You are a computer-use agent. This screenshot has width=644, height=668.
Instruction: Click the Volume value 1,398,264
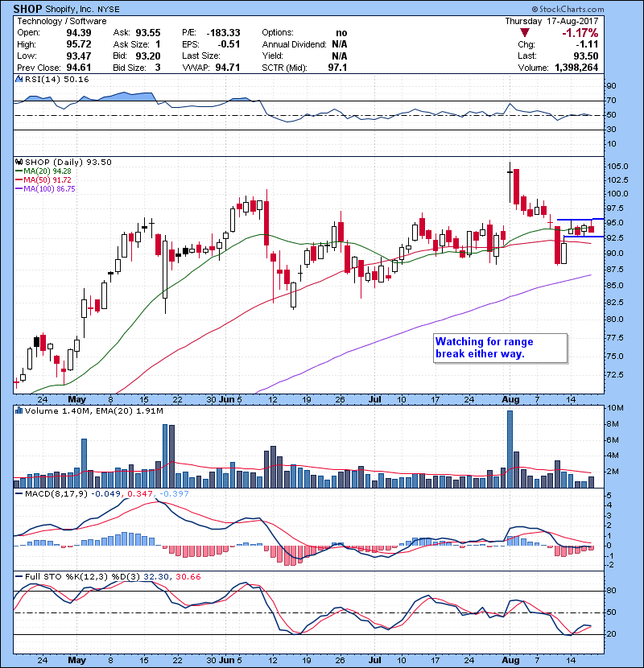(x=576, y=68)
